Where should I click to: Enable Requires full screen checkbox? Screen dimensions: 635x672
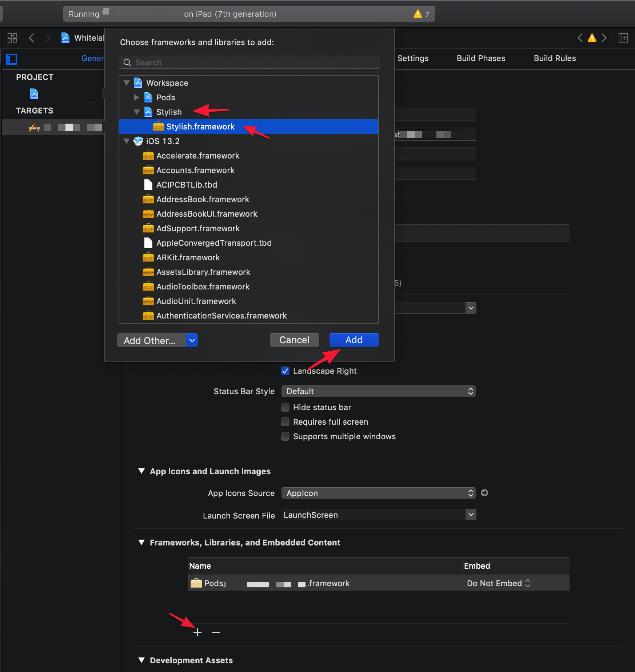pyautogui.click(x=285, y=422)
